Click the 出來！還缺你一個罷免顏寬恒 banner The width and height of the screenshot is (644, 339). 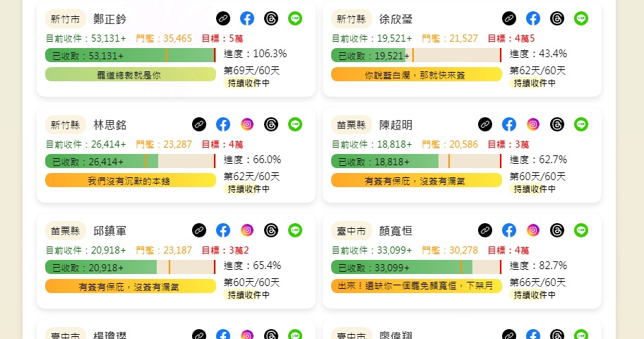pos(417,286)
